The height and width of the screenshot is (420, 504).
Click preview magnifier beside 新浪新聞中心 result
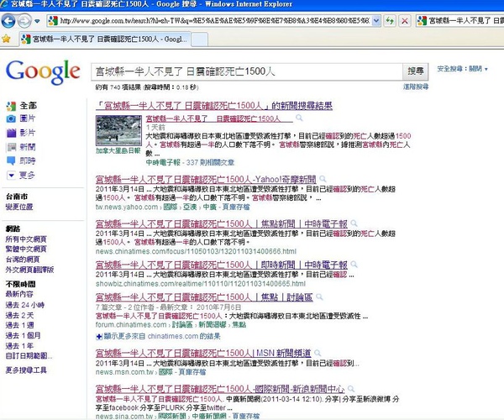(x=351, y=389)
